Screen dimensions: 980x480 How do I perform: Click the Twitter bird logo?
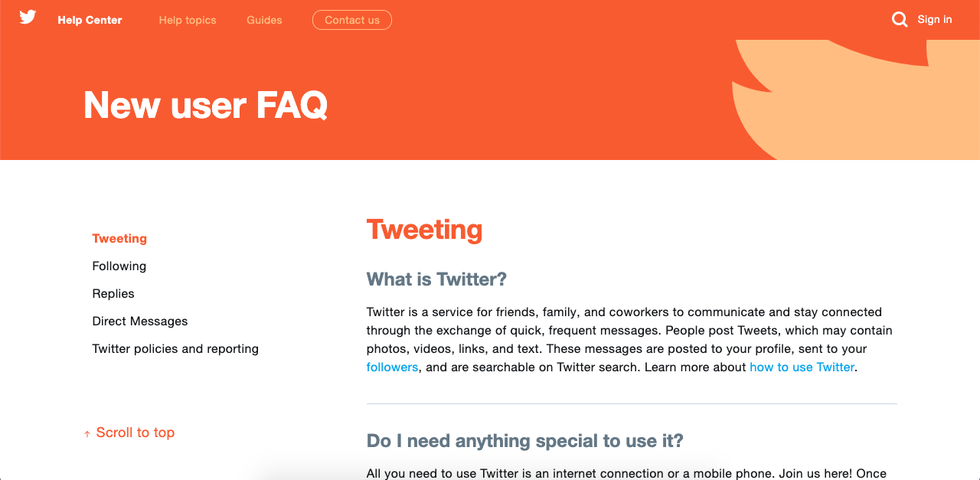click(x=28, y=18)
